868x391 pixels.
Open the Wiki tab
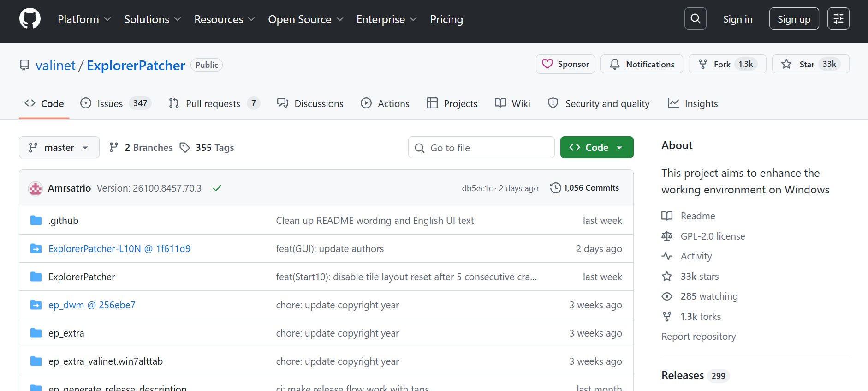click(512, 103)
